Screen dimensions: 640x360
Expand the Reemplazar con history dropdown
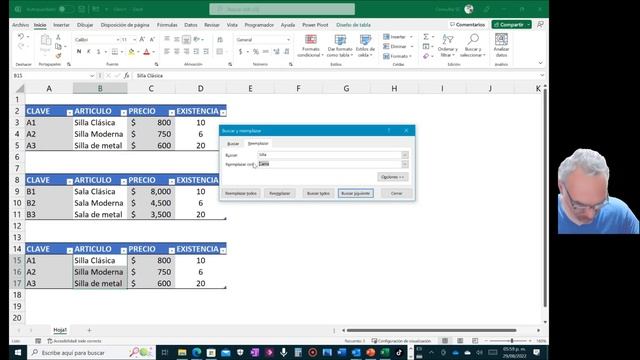click(x=404, y=164)
